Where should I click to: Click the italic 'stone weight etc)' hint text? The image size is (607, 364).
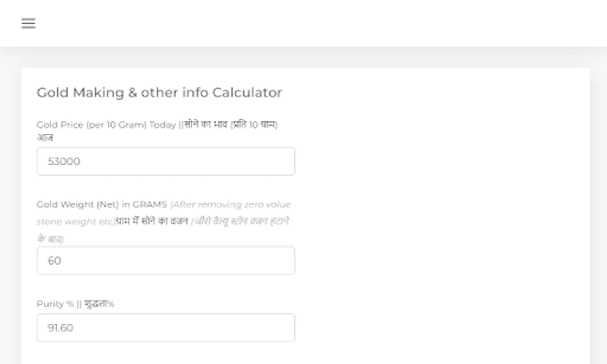pyautogui.click(x=75, y=222)
